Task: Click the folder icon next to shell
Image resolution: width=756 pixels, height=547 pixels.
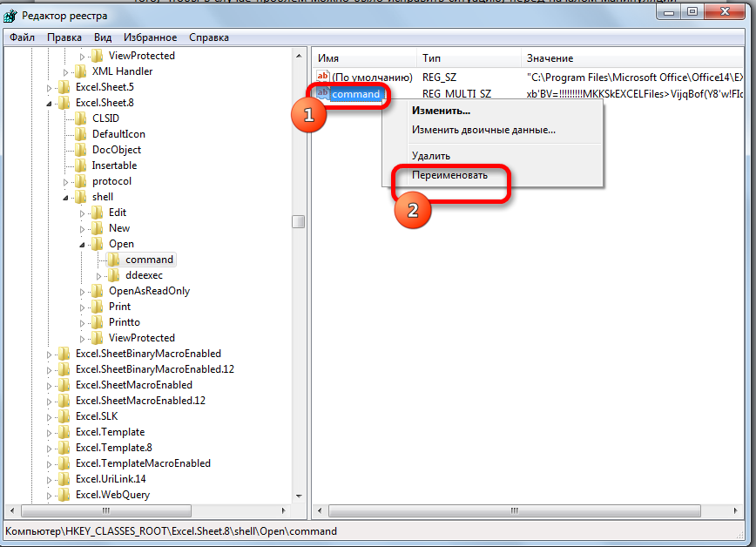Action: click(x=80, y=197)
